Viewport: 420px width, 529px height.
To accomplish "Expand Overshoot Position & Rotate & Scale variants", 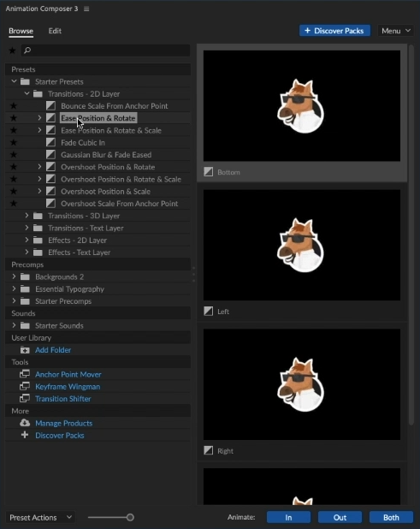I will (39, 179).
